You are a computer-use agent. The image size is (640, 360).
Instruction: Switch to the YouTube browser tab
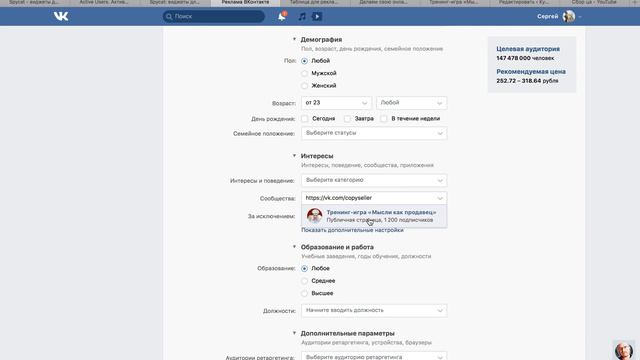pyautogui.click(x=594, y=2)
